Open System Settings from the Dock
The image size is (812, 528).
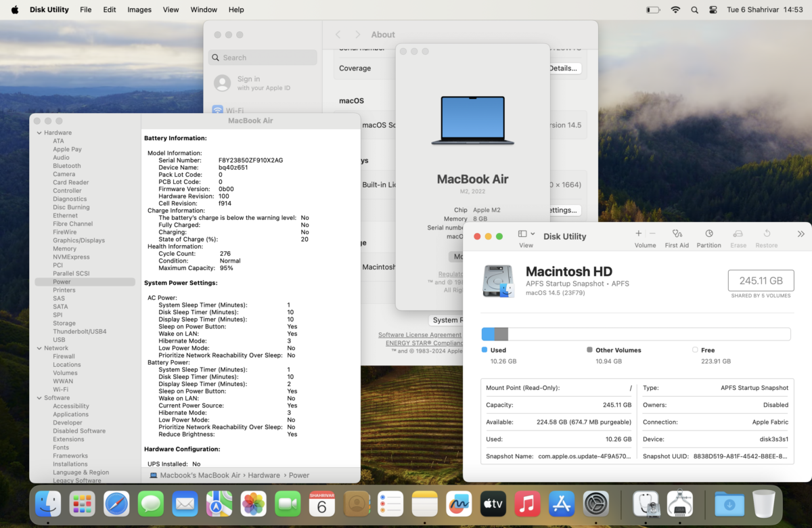[596, 504]
